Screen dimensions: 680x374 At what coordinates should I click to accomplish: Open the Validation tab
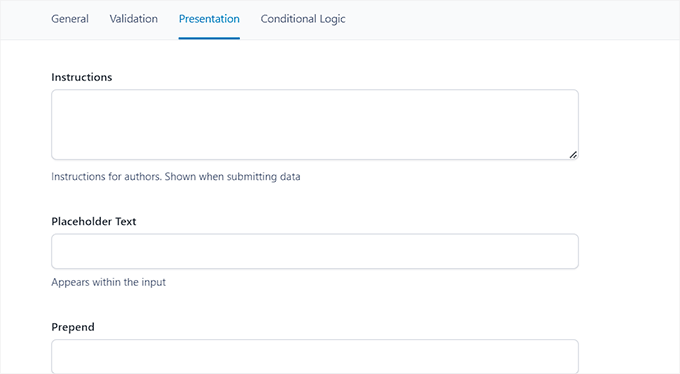[x=134, y=19]
